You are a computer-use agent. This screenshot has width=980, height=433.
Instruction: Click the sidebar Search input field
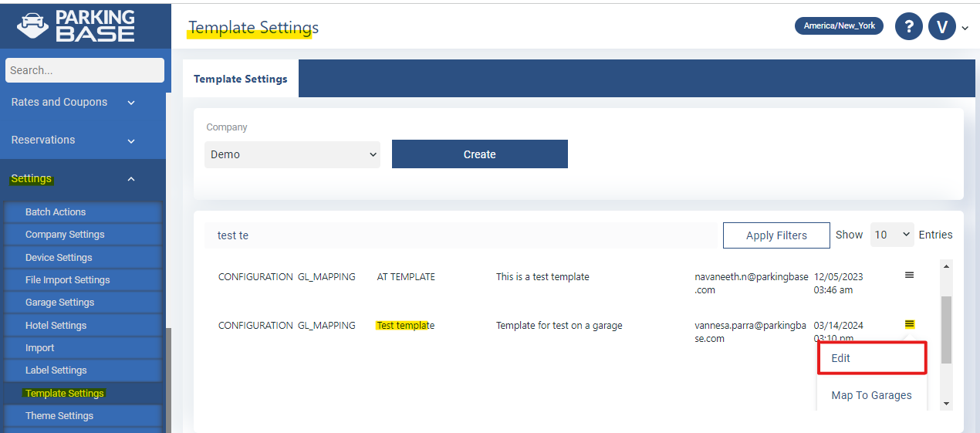[85, 70]
